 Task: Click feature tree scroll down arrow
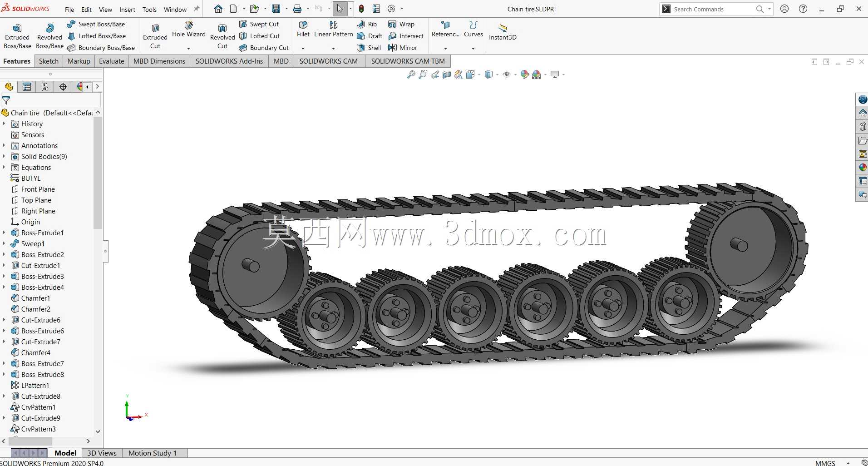[98, 431]
